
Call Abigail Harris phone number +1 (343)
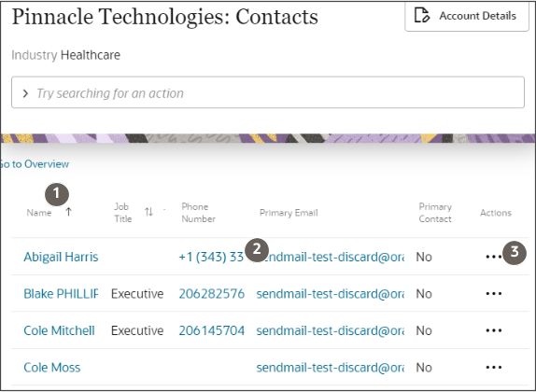(211, 257)
